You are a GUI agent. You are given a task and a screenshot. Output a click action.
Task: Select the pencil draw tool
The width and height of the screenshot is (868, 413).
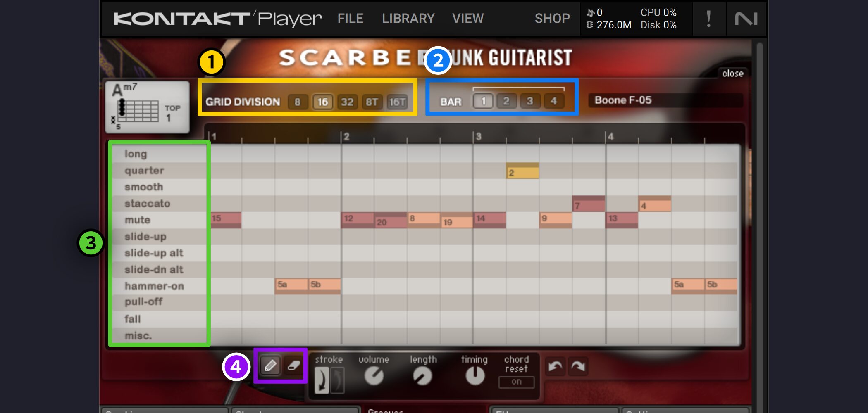pos(270,366)
